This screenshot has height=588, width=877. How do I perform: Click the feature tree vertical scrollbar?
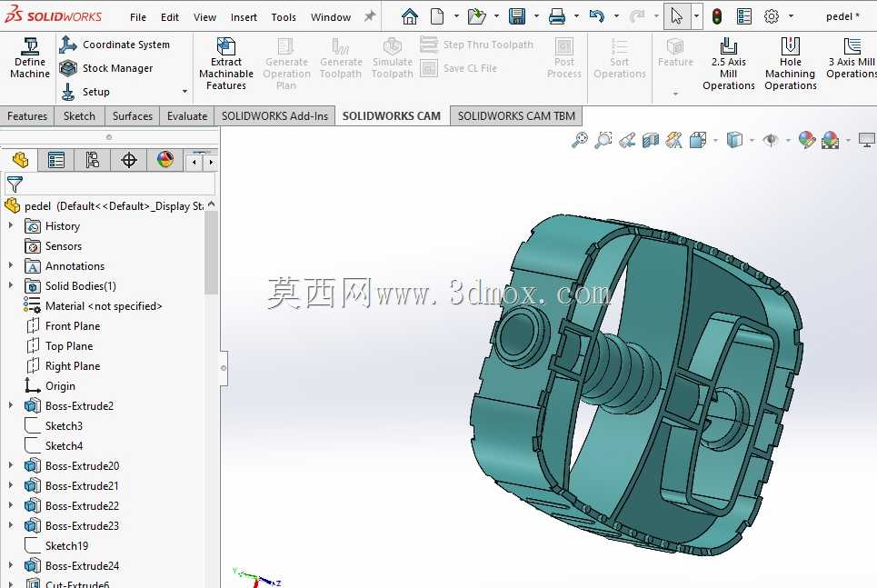point(211,252)
